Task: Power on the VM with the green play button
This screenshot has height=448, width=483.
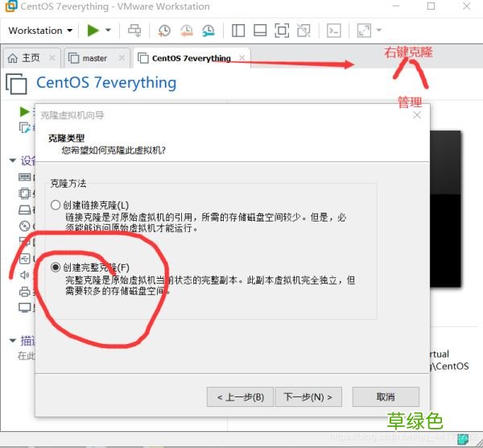Action: (93, 31)
